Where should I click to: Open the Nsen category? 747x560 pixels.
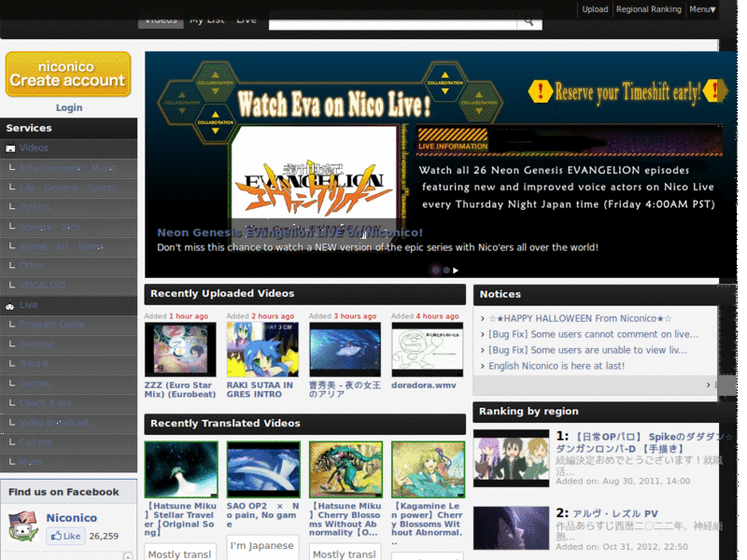(31, 461)
